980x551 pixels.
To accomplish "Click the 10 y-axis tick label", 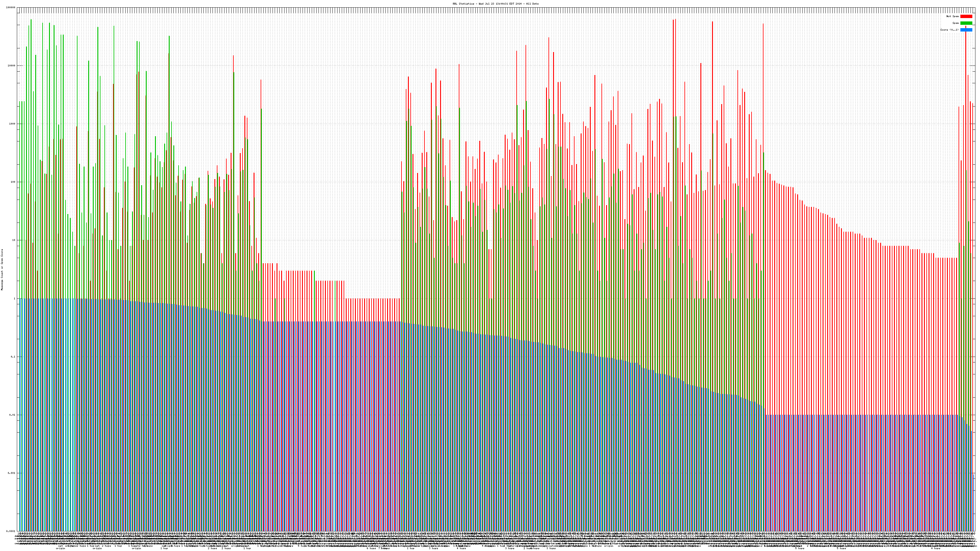I will 14,240.
